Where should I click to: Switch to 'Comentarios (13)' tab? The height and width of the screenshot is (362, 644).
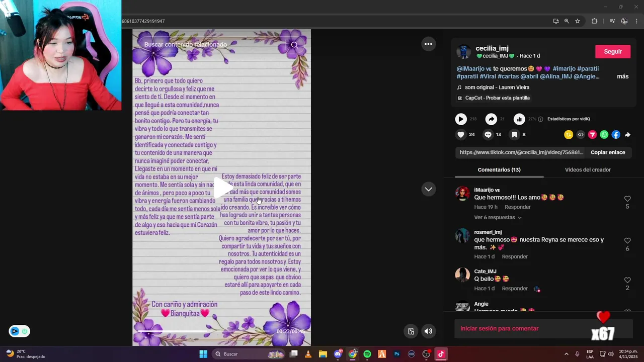pos(499,170)
